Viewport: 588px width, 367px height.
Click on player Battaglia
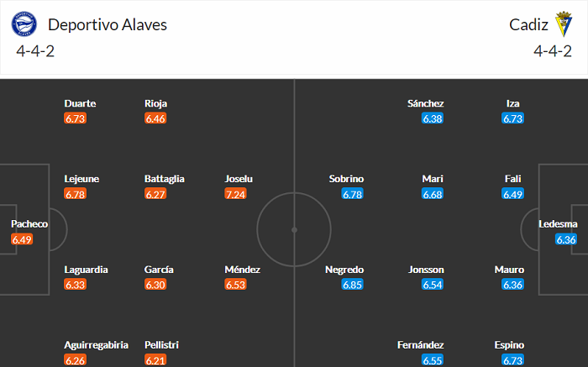tap(165, 179)
